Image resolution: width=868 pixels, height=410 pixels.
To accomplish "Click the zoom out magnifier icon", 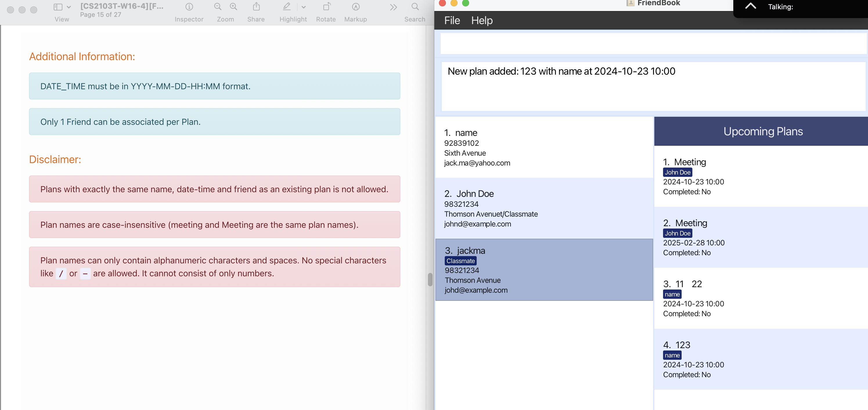I will coord(218,7).
